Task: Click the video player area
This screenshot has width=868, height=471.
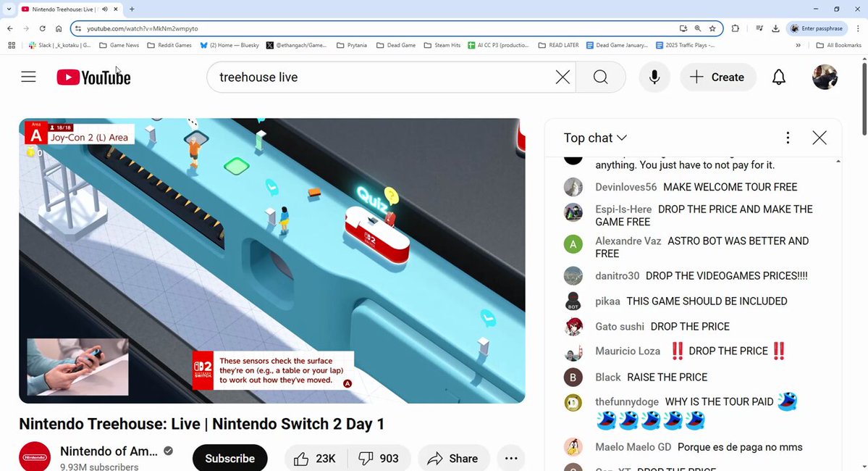Action: [x=271, y=260]
